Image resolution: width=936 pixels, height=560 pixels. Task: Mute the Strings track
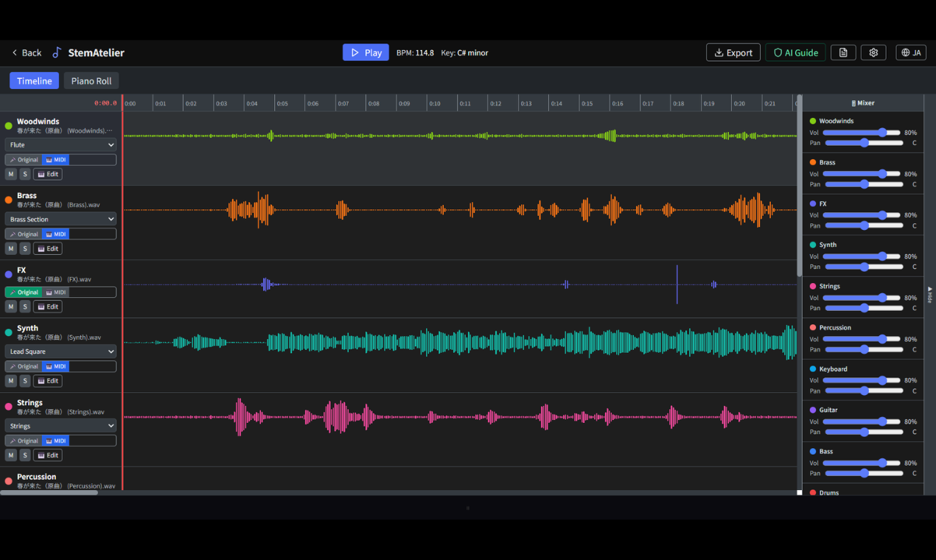coord(10,455)
